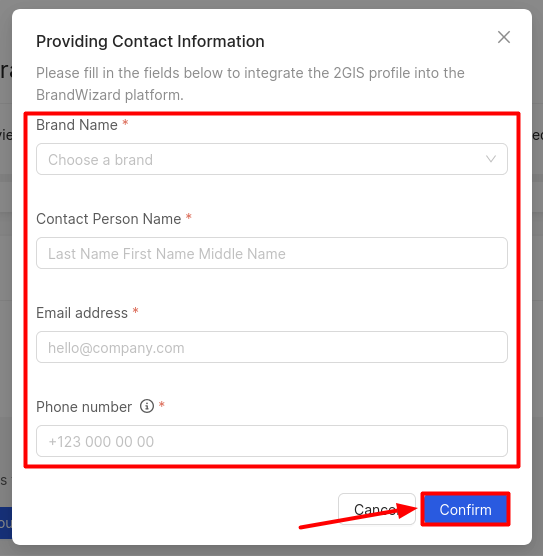Click the 2GIS integration description text
543x556 pixels.
250,84
